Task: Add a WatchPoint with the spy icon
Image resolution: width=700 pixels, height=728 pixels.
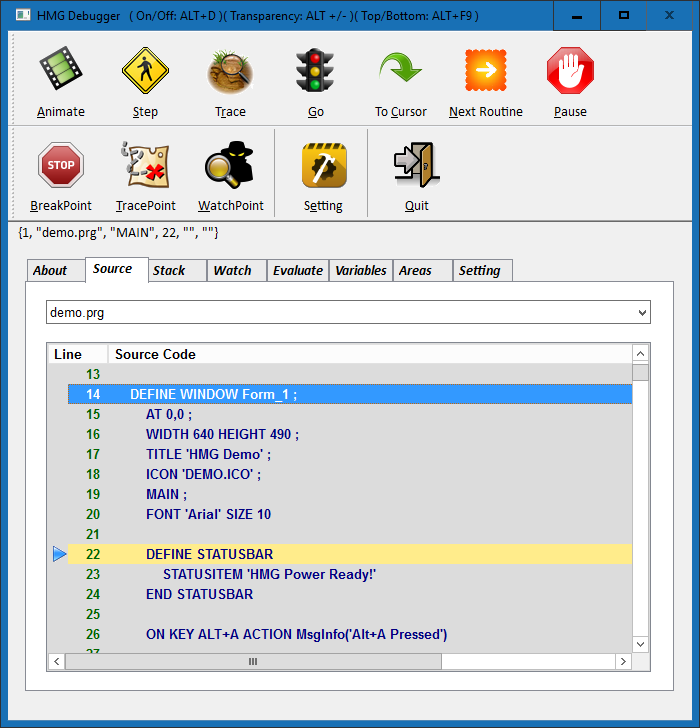Action: pyautogui.click(x=230, y=166)
